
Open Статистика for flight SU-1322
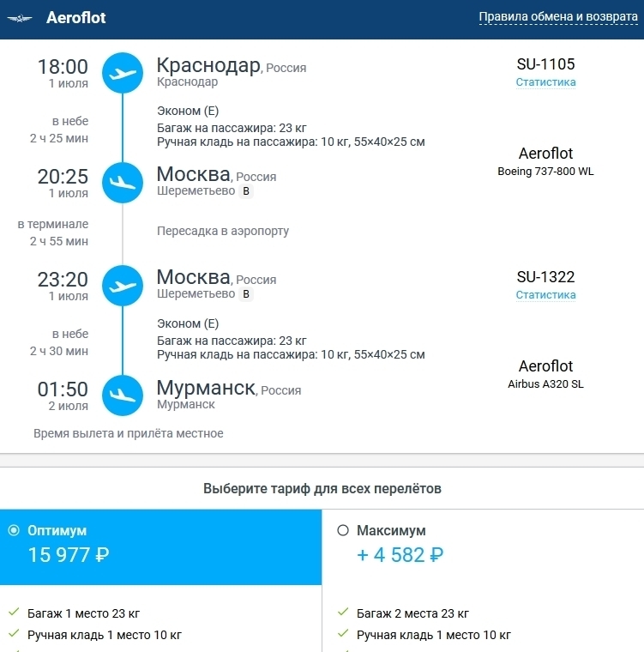click(545, 295)
